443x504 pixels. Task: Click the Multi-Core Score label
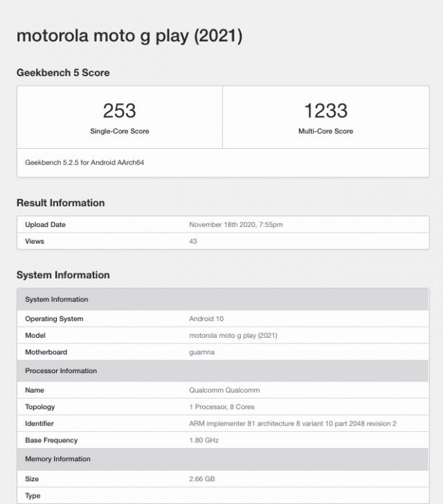coord(325,131)
